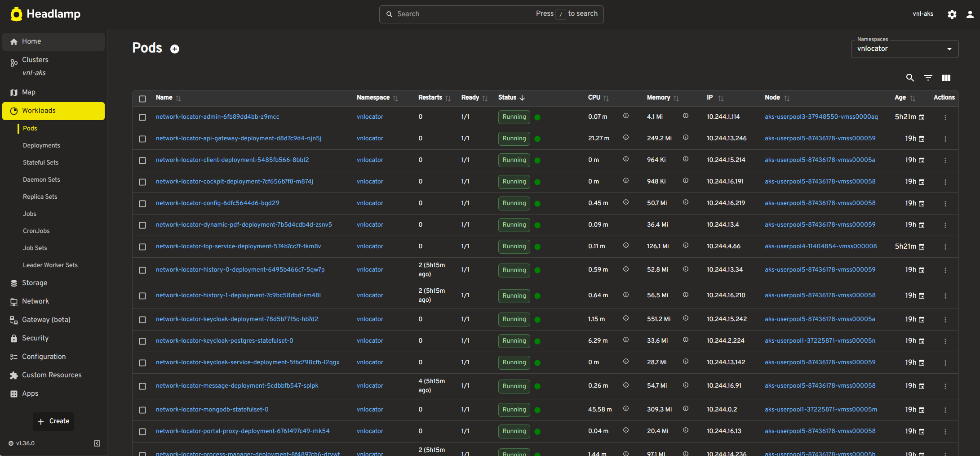
Task: Open the table filter icon
Action: pos(928,78)
